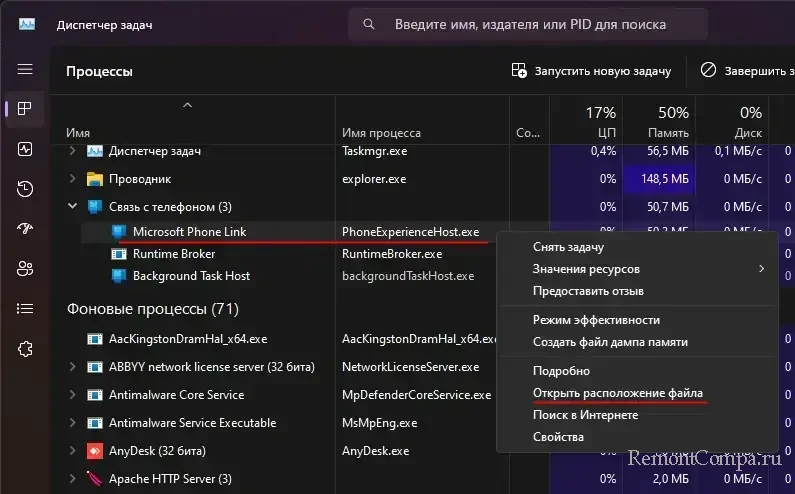
Task: Select the Processes icon in sidebar
Action: pyautogui.click(x=25, y=109)
